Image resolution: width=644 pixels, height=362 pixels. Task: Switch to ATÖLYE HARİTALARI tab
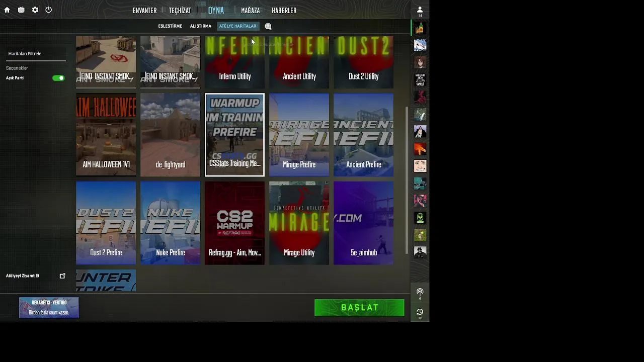coord(238,26)
